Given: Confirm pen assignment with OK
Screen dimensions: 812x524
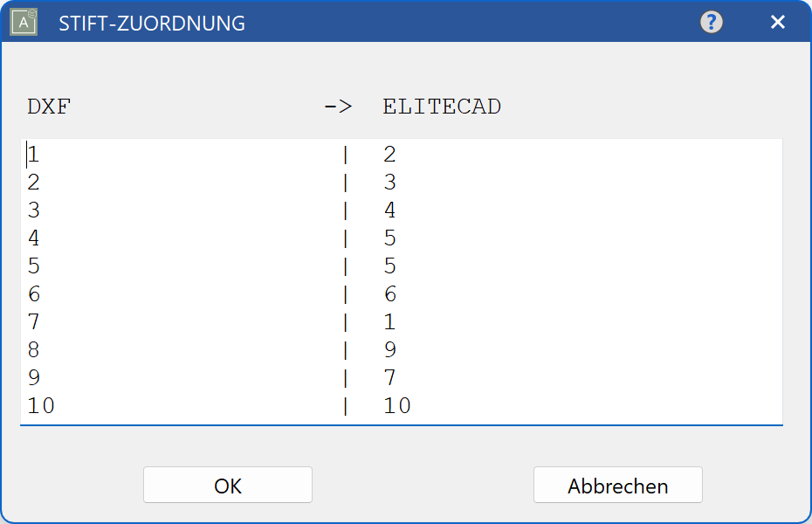Looking at the screenshot, I should click(227, 485).
